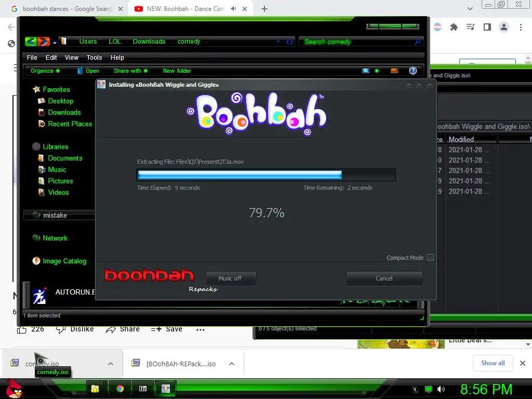
Task: Click the LOL breadcrumb segment
Action: (115, 42)
